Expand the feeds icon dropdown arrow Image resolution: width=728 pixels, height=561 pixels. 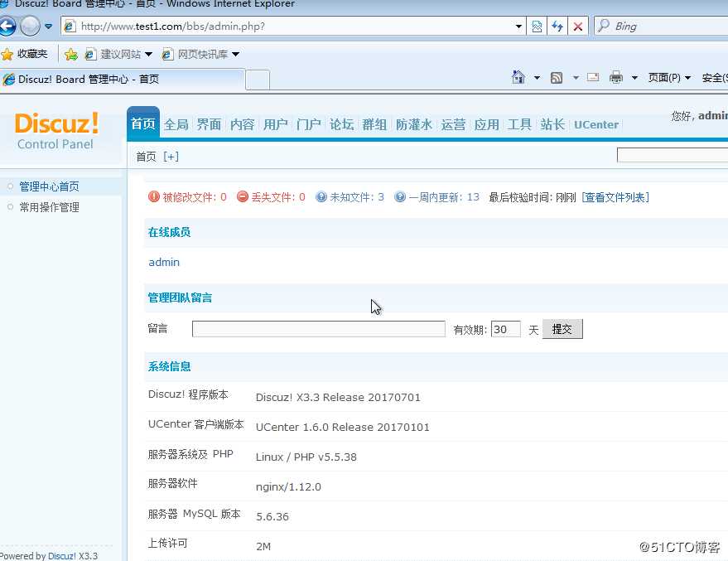[576, 78]
